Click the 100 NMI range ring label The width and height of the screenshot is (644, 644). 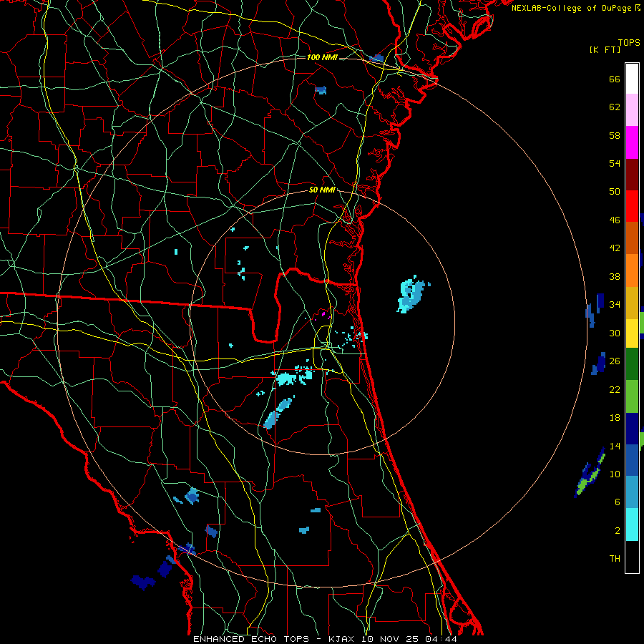[322, 57]
